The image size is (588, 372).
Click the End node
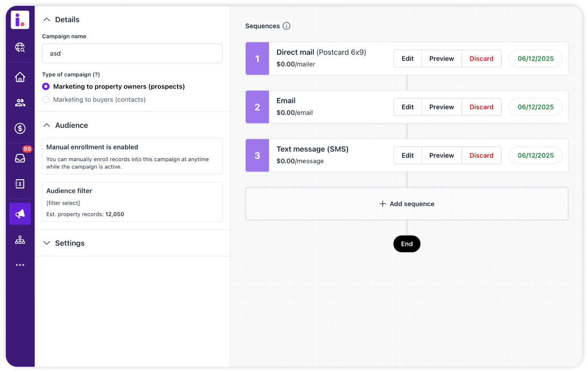tap(407, 244)
